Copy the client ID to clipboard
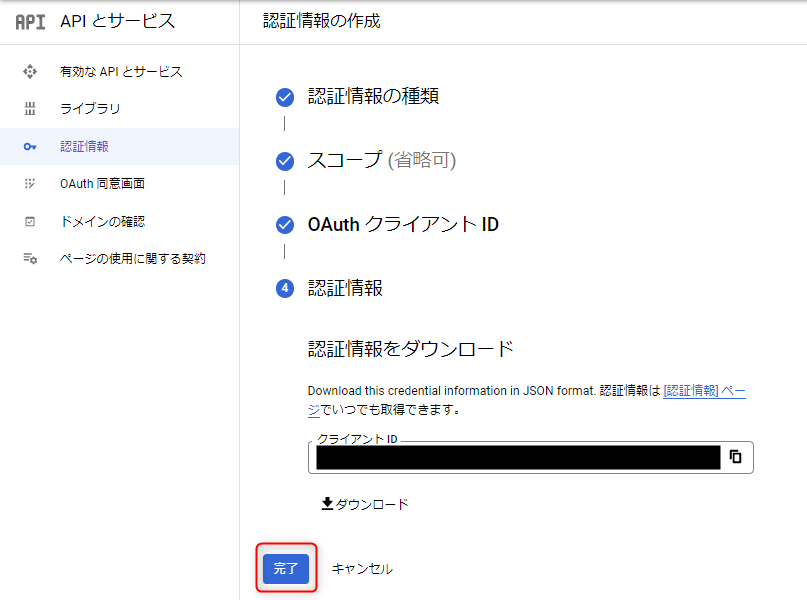Screen dimensions: 807x600 click(x=736, y=457)
